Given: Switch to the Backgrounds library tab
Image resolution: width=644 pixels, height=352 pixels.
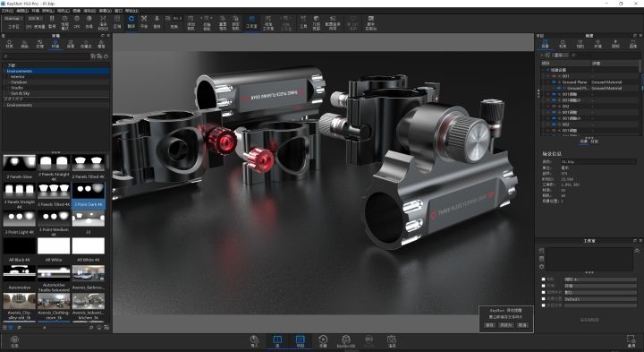Looking at the screenshot, I should click(71, 44).
